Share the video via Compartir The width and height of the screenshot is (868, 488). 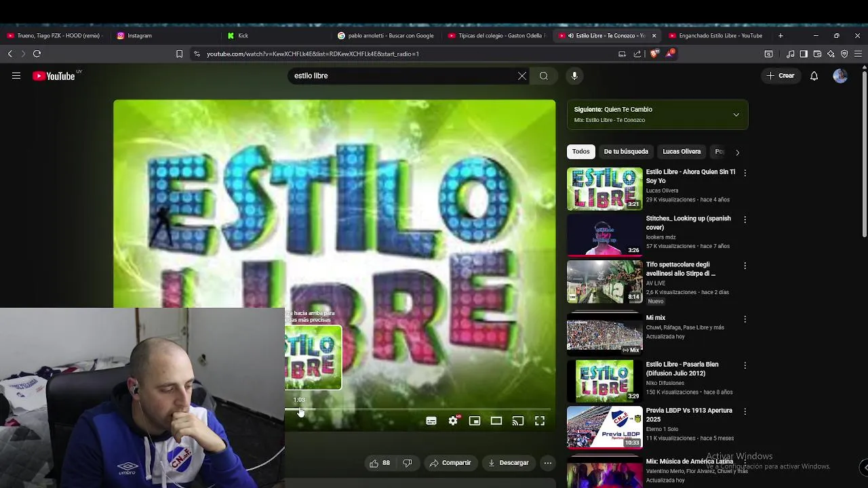click(x=450, y=463)
